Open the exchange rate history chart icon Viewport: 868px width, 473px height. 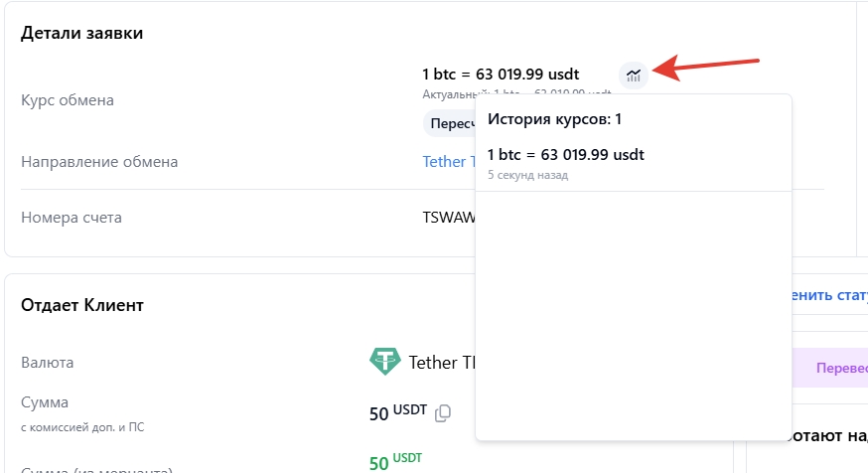(634, 75)
